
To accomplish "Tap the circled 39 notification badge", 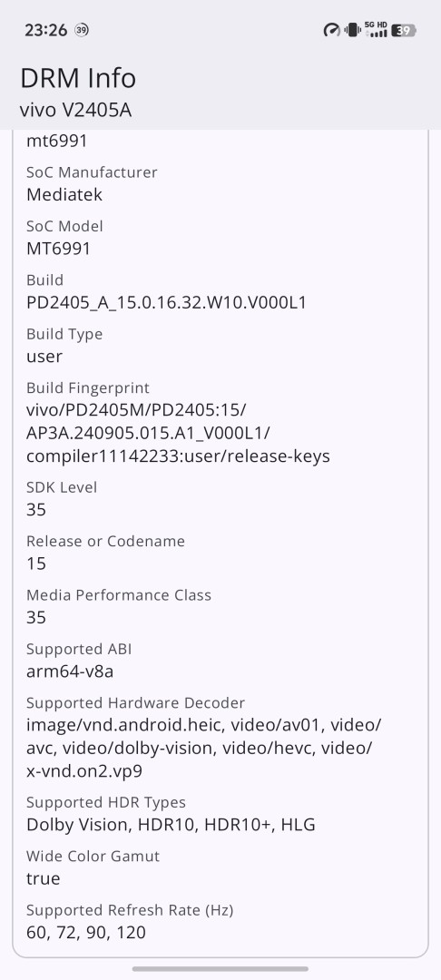I will point(81,30).
